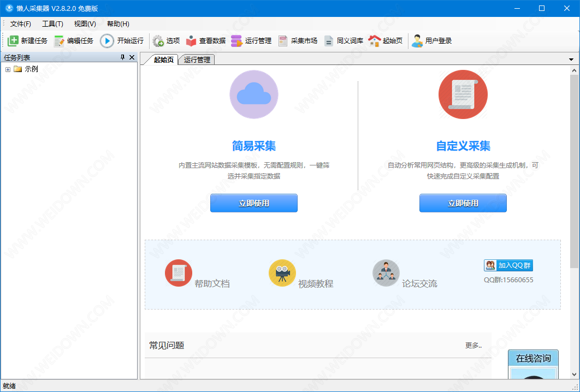Open the 工具(T) menu
The height and width of the screenshot is (392, 580).
52,24
